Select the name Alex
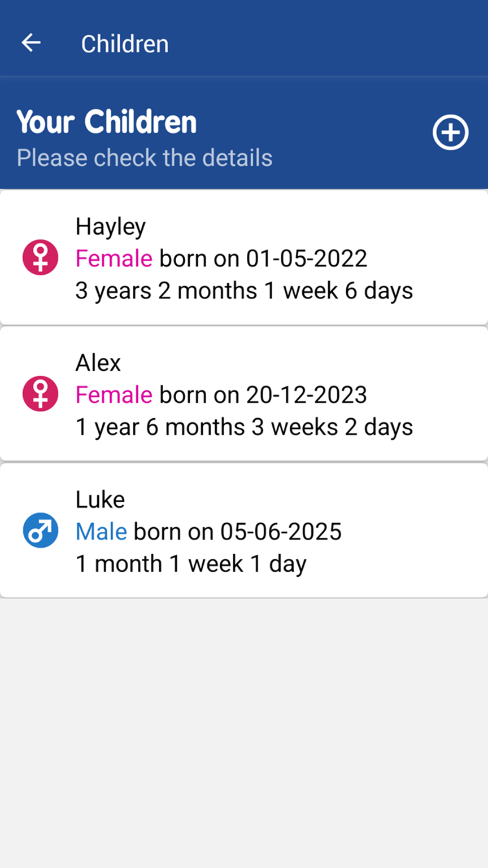Viewport: 488px width, 868px height. 98,363
